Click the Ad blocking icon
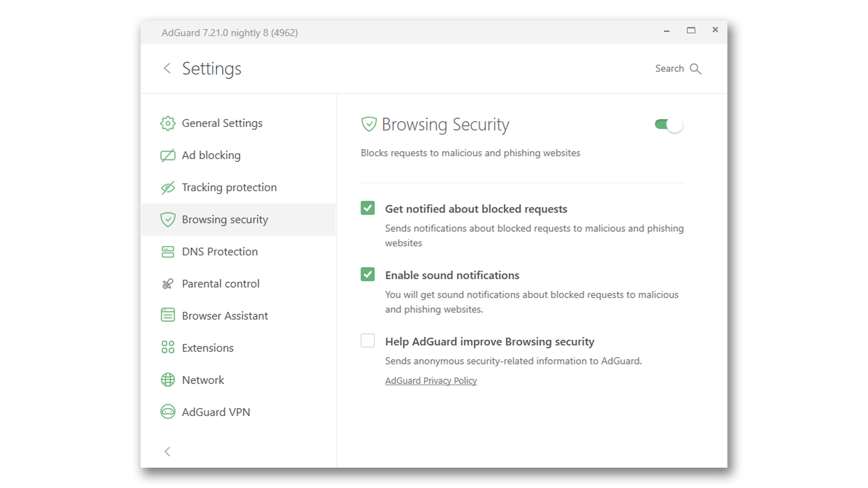868x488 pixels. (168, 155)
